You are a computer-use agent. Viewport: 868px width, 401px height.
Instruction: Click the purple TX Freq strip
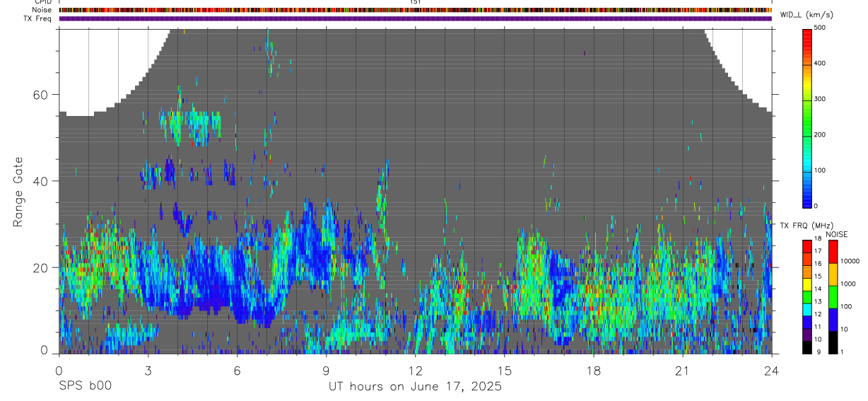(x=416, y=18)
